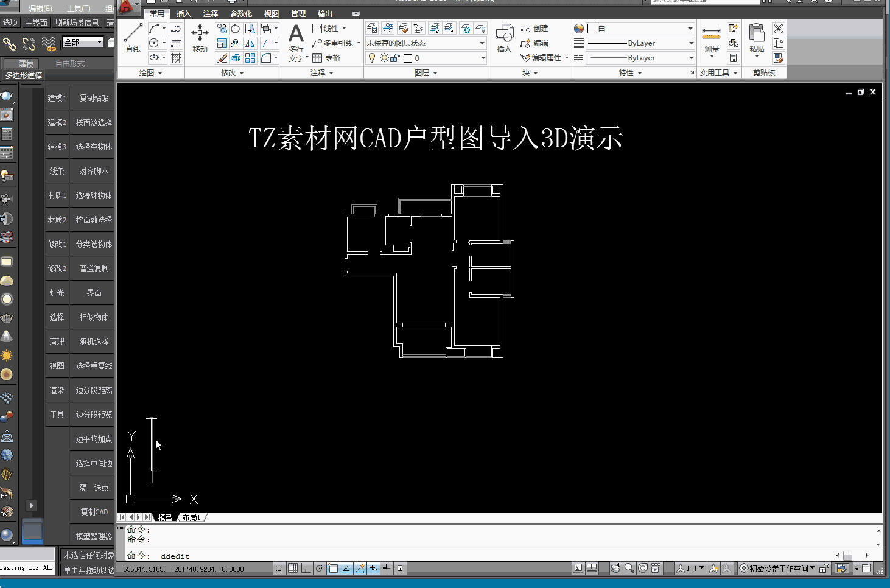Screen dimensions: 890x588
Task: Click the scissors Cut icon in 剪贴板
Action: click(x=778, y=29)
